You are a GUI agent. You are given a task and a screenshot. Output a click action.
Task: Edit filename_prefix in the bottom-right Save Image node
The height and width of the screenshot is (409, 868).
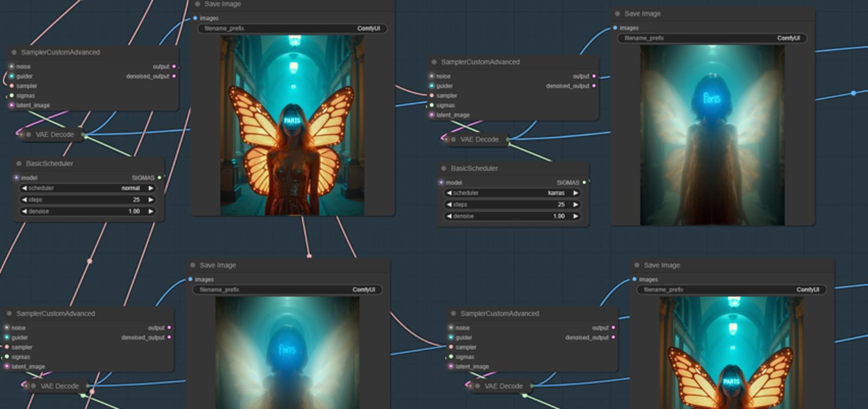[x=732, y=290]
